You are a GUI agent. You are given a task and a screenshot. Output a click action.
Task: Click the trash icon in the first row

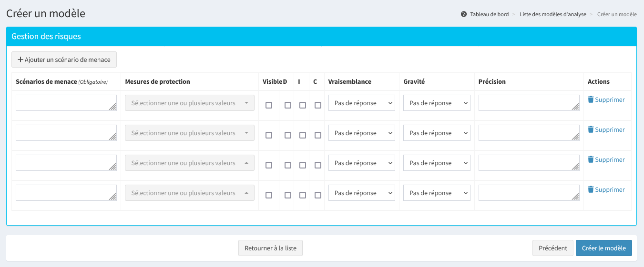tap(591, 99)
